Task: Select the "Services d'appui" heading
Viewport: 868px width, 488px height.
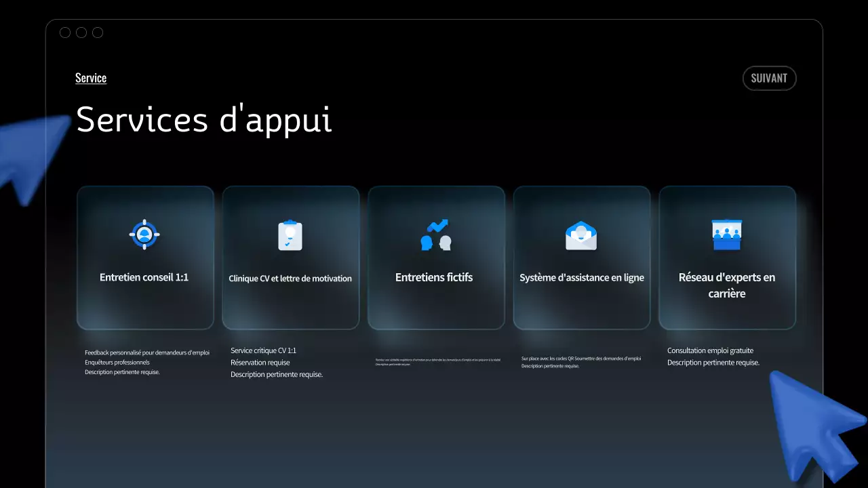Action: click(203, 120)
